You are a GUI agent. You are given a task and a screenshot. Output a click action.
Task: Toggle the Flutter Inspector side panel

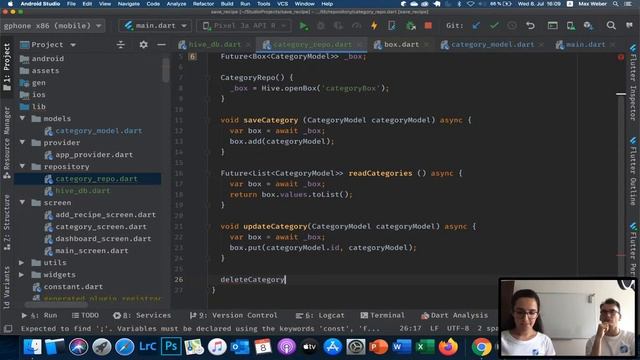tap(633, 83)
